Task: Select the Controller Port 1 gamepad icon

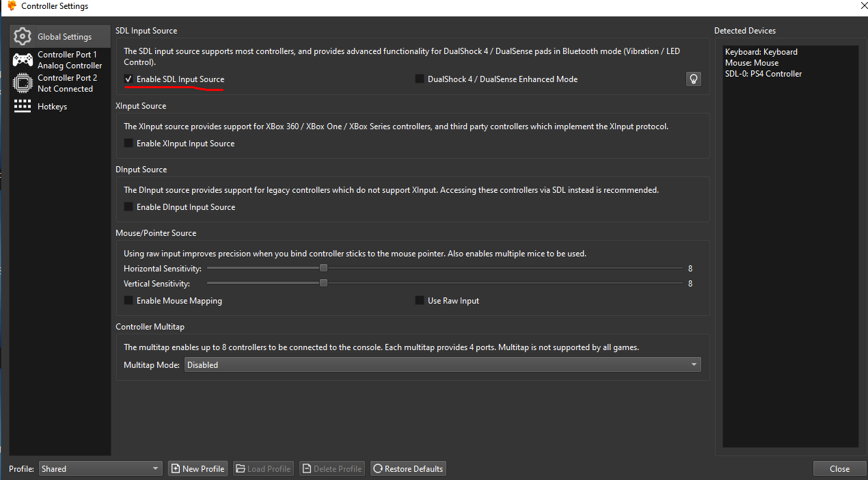Action: [x=23, y=60]
